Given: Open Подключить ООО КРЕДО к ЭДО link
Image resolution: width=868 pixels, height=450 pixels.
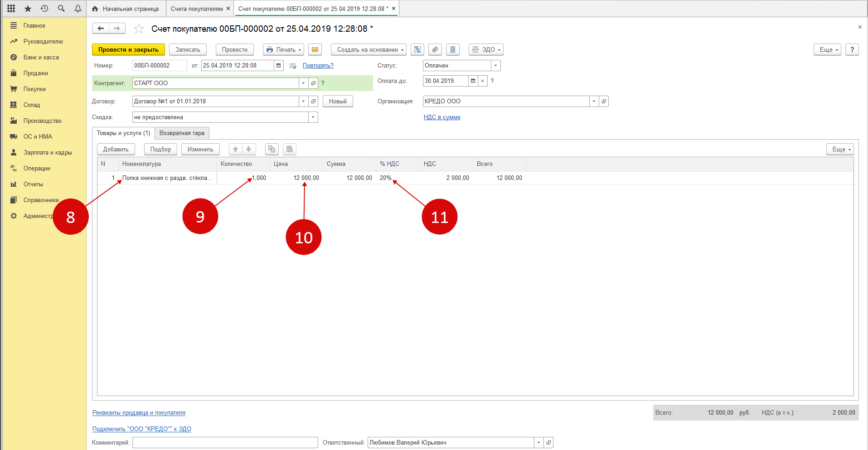Looking at the screenshot, I should tap(142, 429).
